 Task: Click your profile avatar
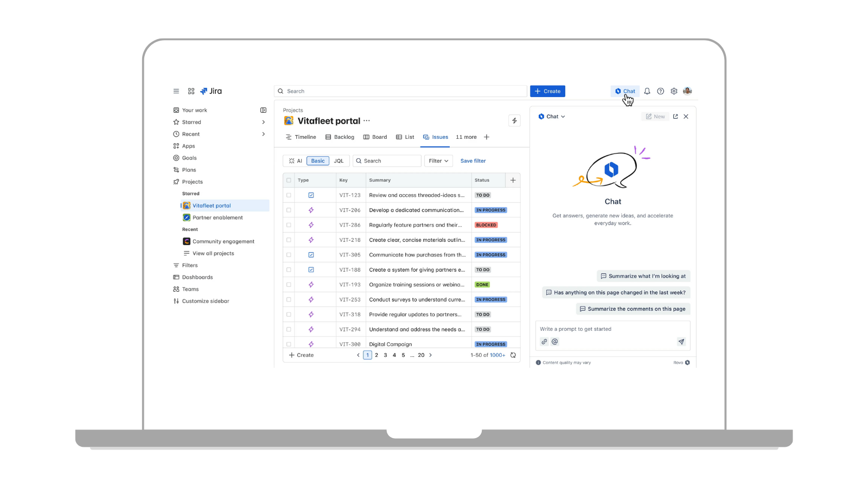click(687, 91)
